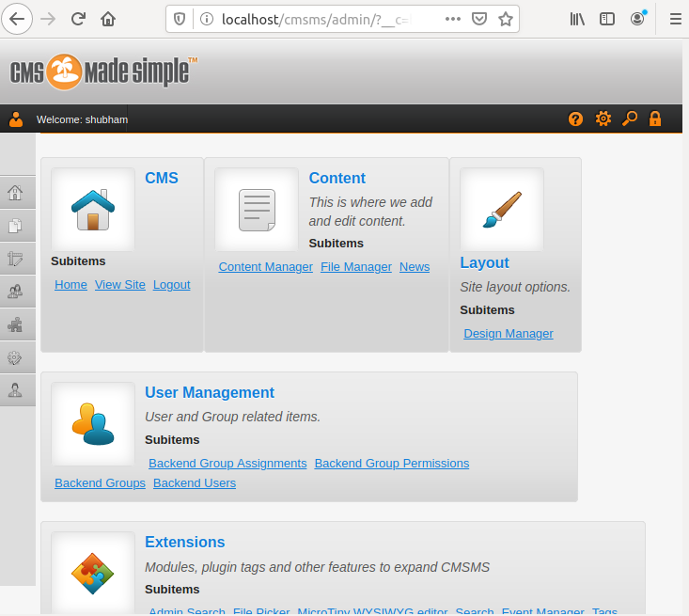Select the puzzle Extensions icon in sidebar

click(x=15, y=324)
